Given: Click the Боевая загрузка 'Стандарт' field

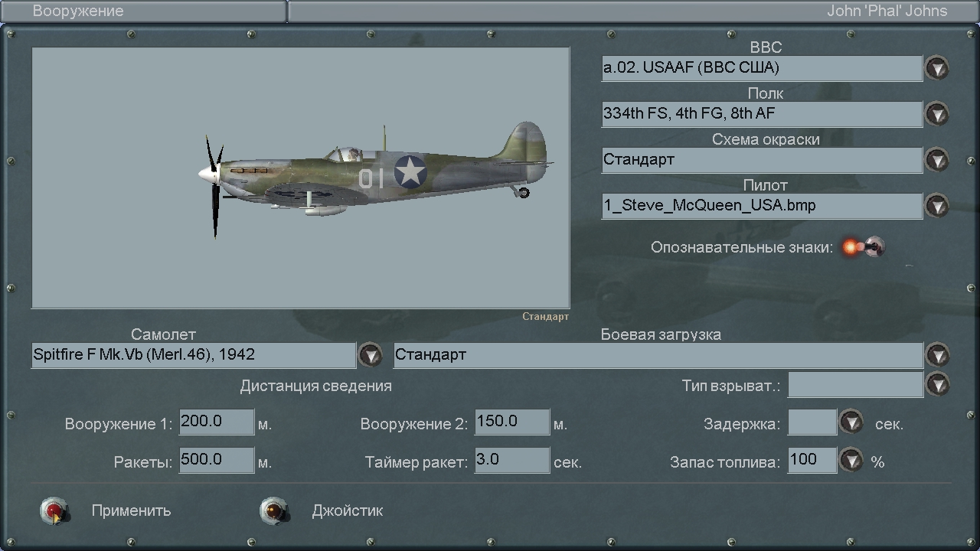Looking at the screenshot, I should point(658,355).
